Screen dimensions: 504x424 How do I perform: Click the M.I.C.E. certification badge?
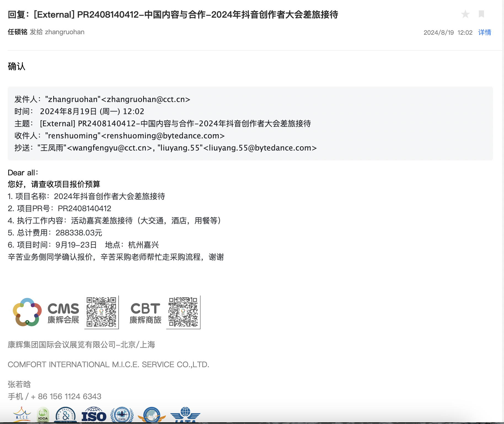tap(22, 415)
